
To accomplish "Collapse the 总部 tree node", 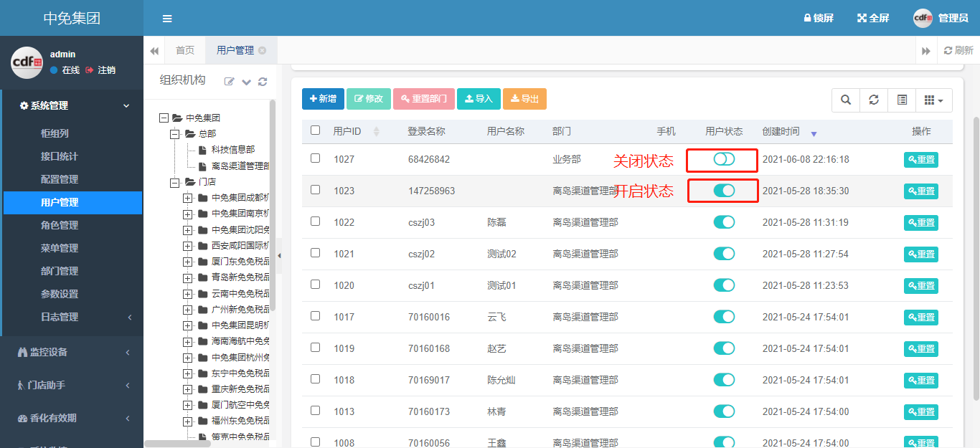I will [x=174, y=134].
